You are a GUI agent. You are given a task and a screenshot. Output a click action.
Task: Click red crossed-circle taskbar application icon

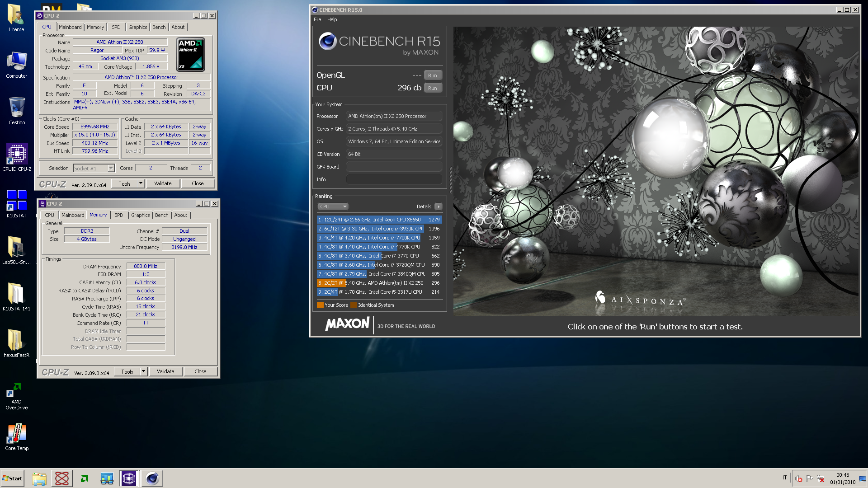coord(62,479)
